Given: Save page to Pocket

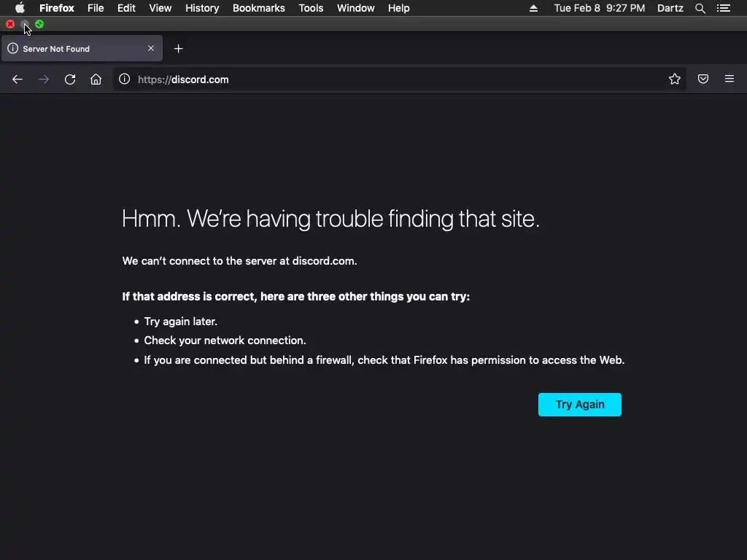Looking at the screenshot, I should 703,79.
